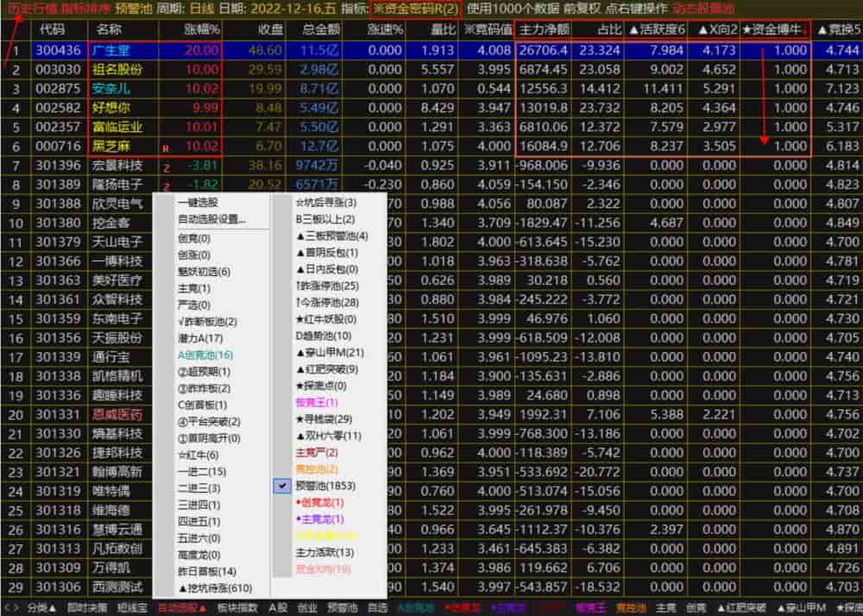863x616 pixels.
Task: Click stock name 黑芝麻
Action: (111, 147)
